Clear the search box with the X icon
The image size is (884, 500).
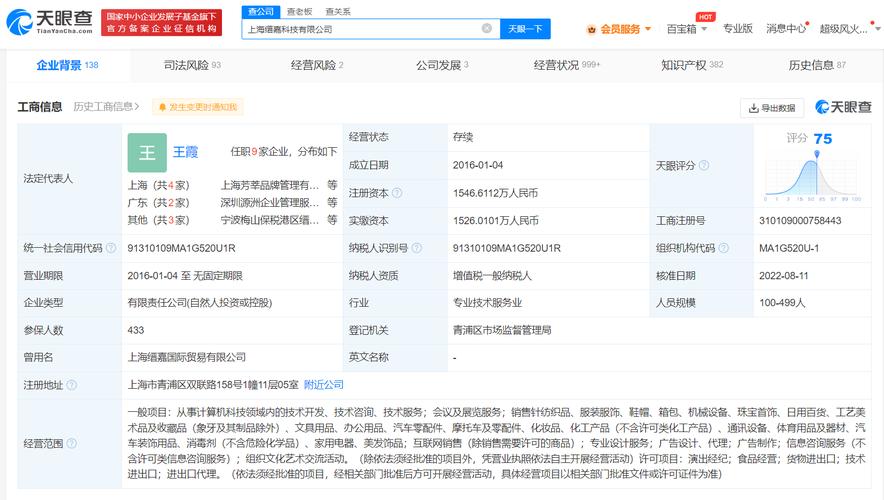pyautogui.click(x=487, y=29)
